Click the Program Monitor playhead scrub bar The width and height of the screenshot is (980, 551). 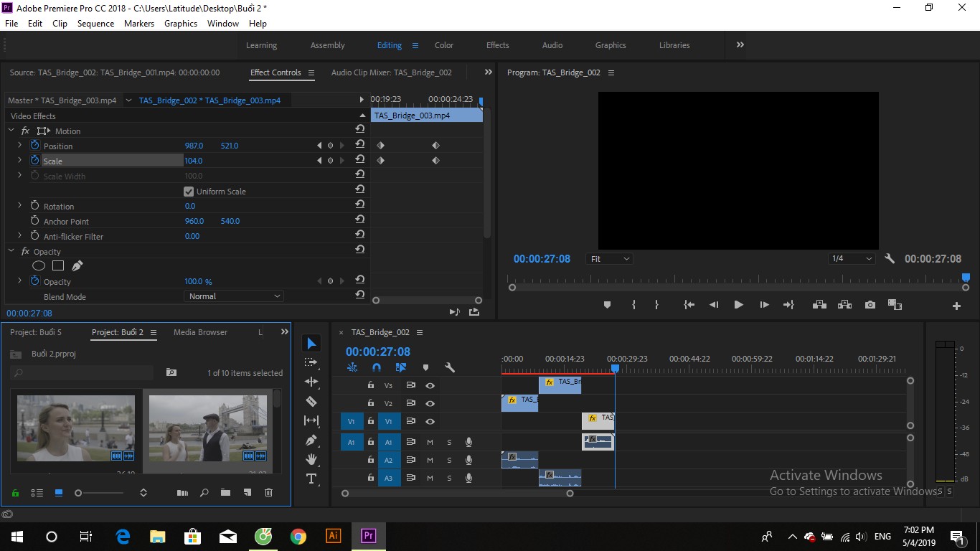pos(738,278)
